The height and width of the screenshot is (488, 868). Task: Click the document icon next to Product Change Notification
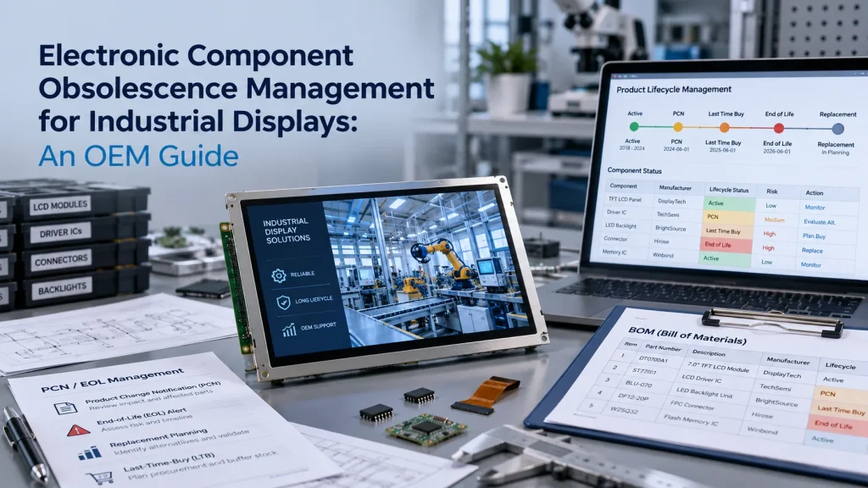click(65, 408)
